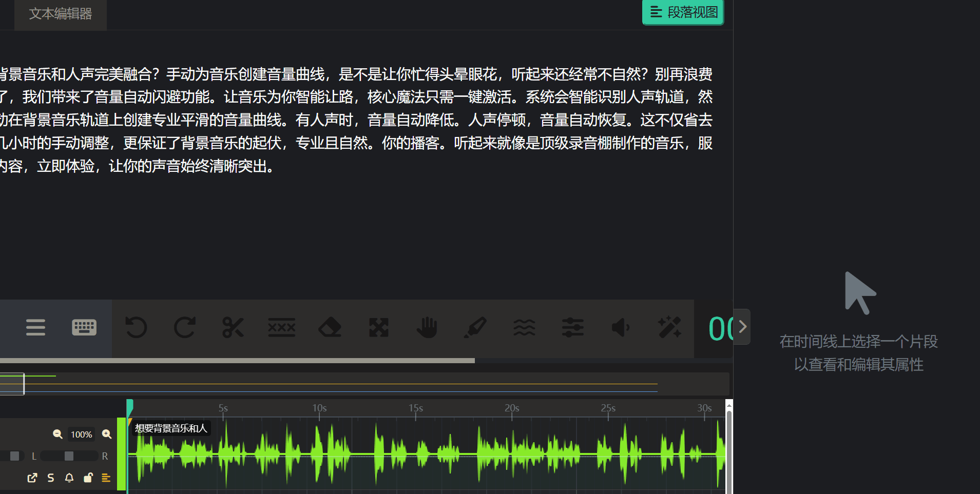Toggle solo (S) on the track
The height and width of the screenshot is (494, 980).
pyautogui.click(x=50, y=478)
